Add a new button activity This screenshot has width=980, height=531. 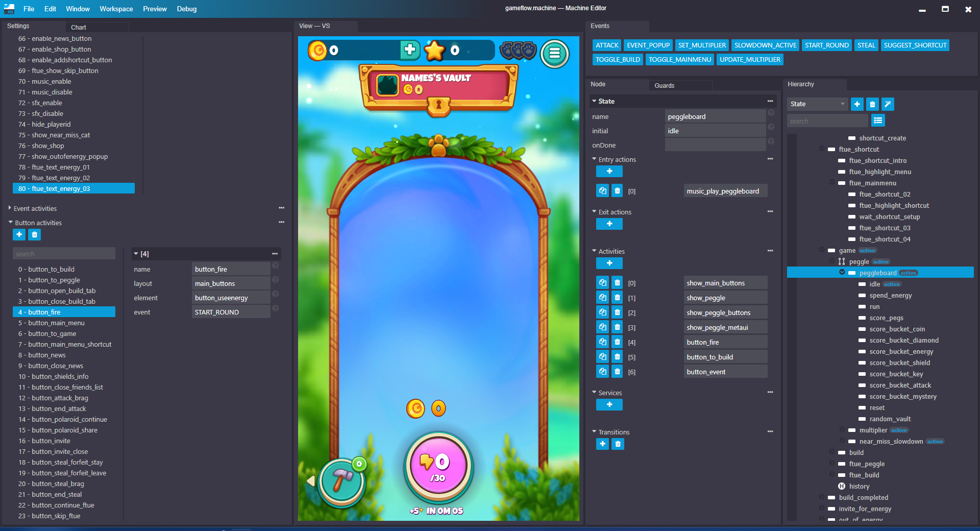point(19,234)
